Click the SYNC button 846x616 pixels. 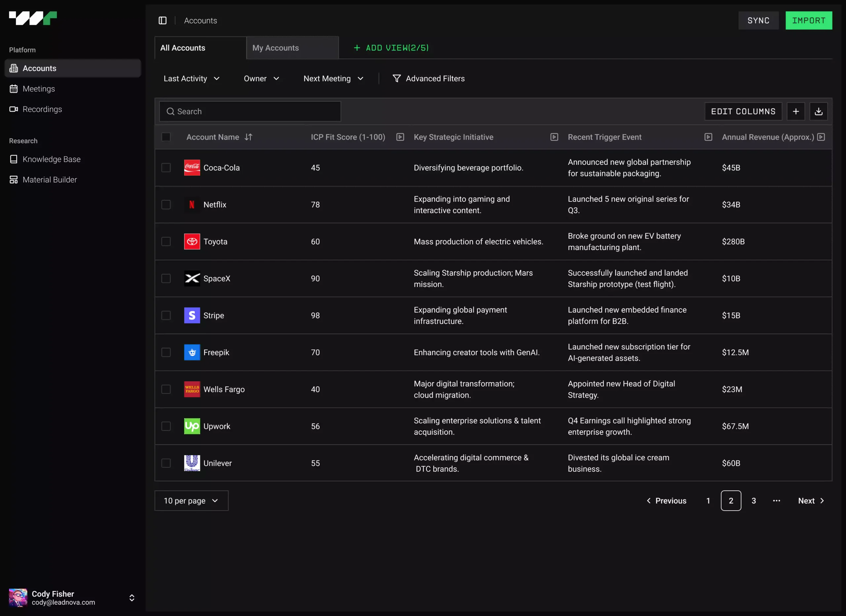click(x=758, y=20)
